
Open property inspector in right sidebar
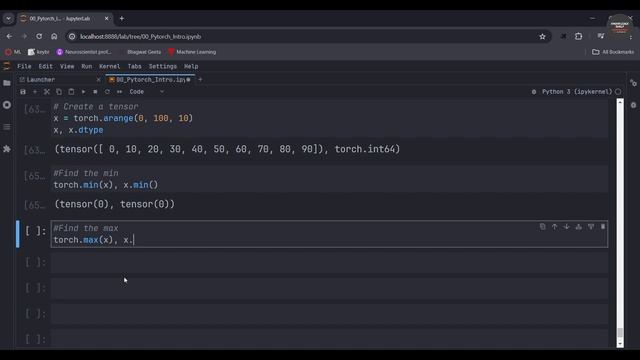[633, 83]
